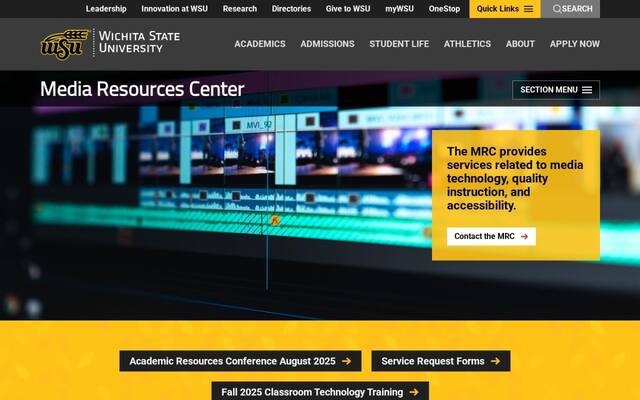This screenshot has width=640, height=400.
Task: Open the Quick Links hamburger menu
Action: (x=504, y=9)
